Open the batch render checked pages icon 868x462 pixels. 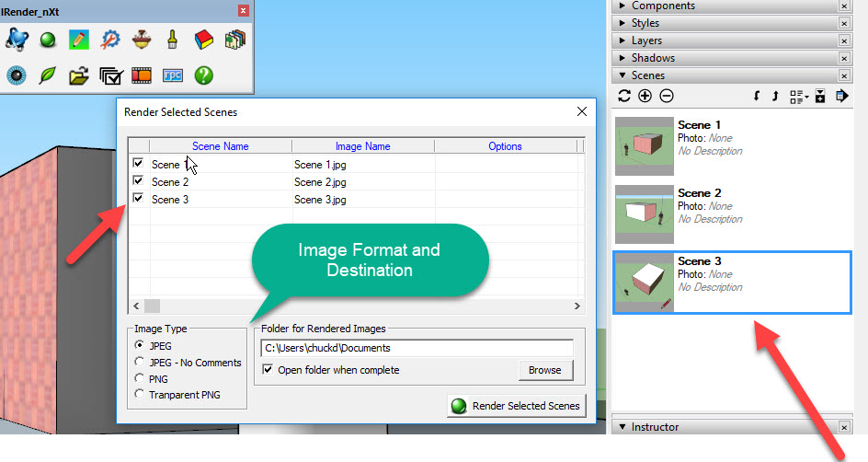click(x=110, y=75)
